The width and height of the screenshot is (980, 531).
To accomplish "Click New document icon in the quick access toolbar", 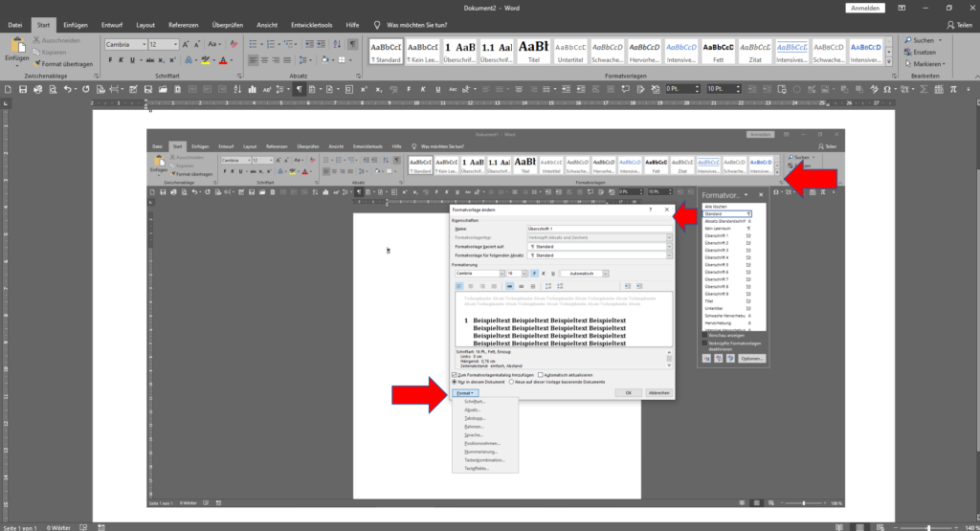I will point(8,89).
